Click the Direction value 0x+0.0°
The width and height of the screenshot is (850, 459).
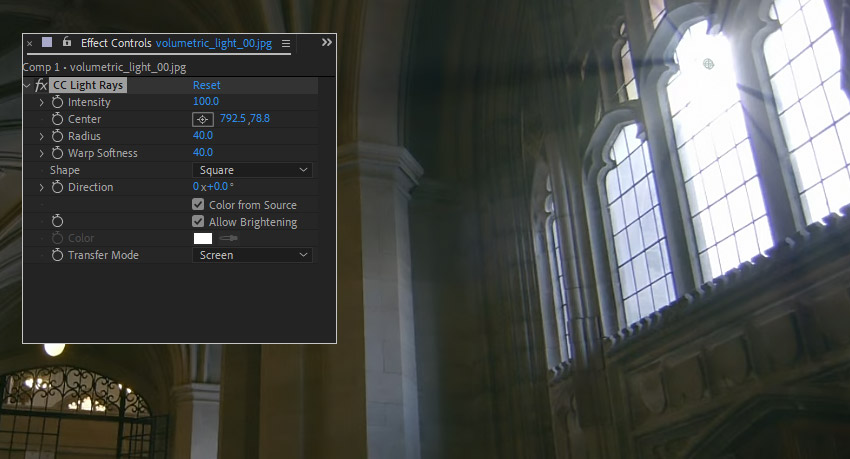tap(213, 186)
